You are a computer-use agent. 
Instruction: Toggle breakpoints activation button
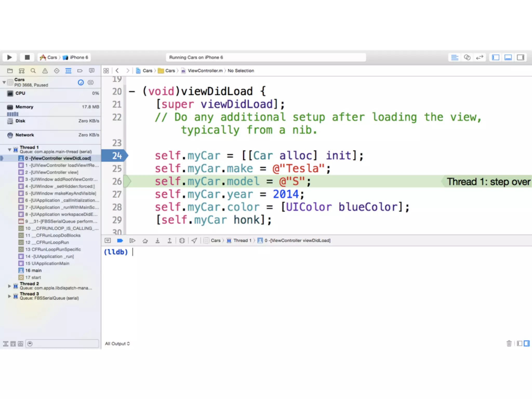pos(120,241)
